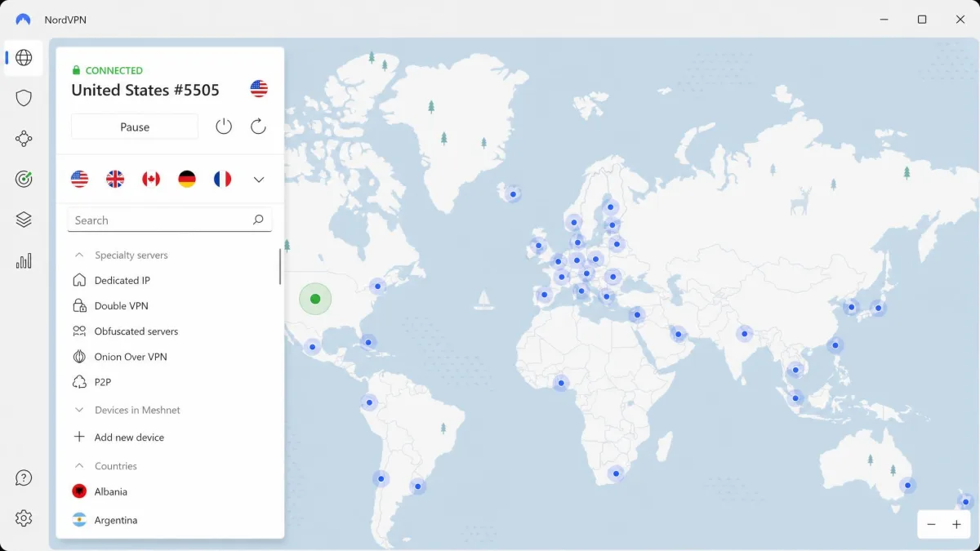Viewport: 980px width, 551px height.
Task: Click the Pause button
Action: coord(135,127)
